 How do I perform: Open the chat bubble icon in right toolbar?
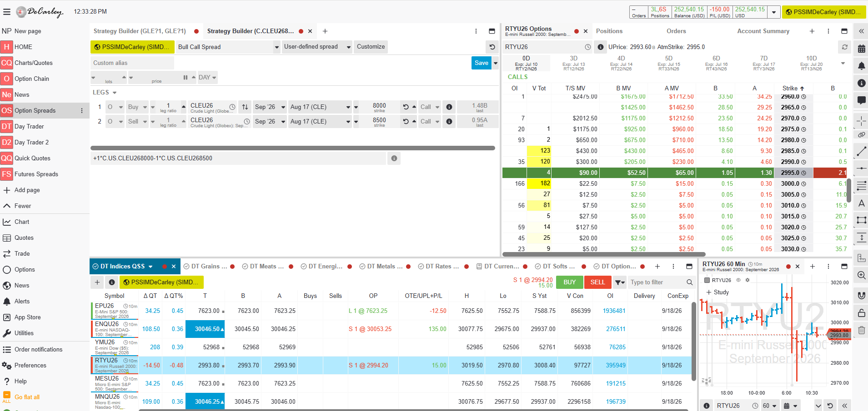click(861, 100)
